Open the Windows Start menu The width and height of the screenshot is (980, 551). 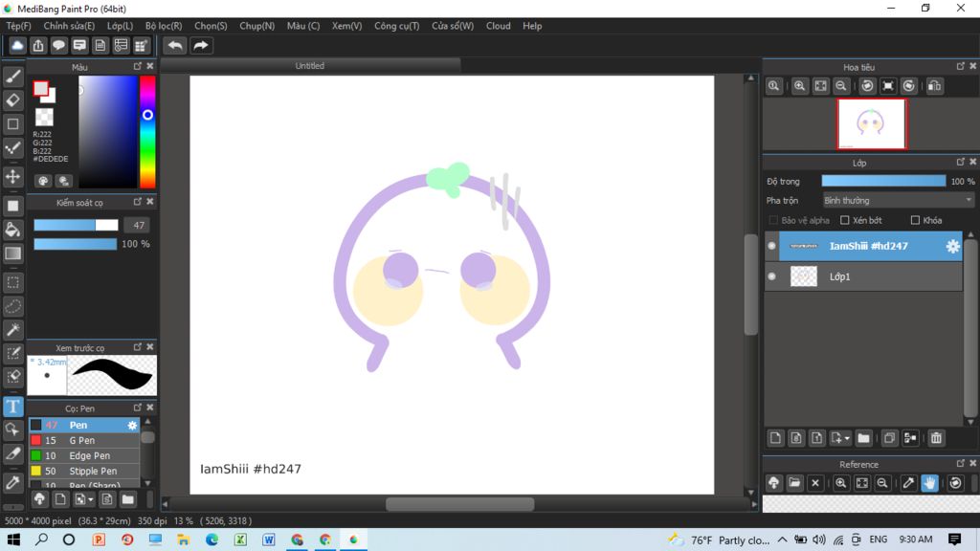click(13, 540)
